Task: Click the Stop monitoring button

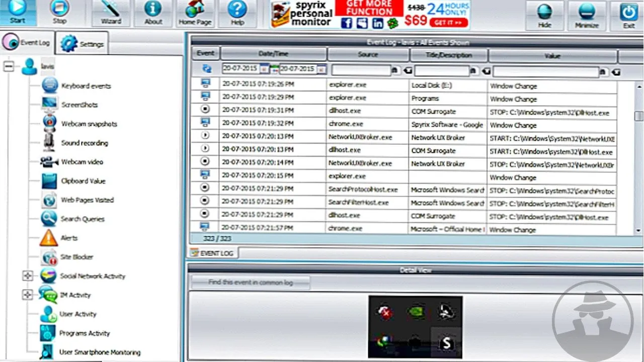Action: pos(59,13)
